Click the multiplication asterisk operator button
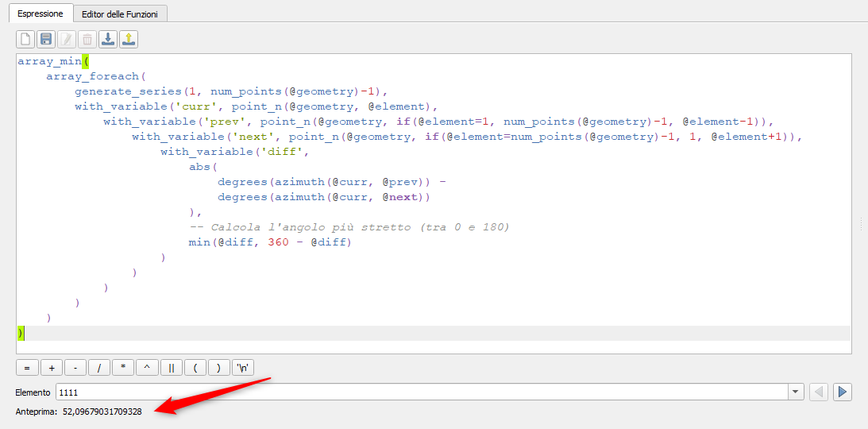Screen dimensions: 868x429 (123, 368)
